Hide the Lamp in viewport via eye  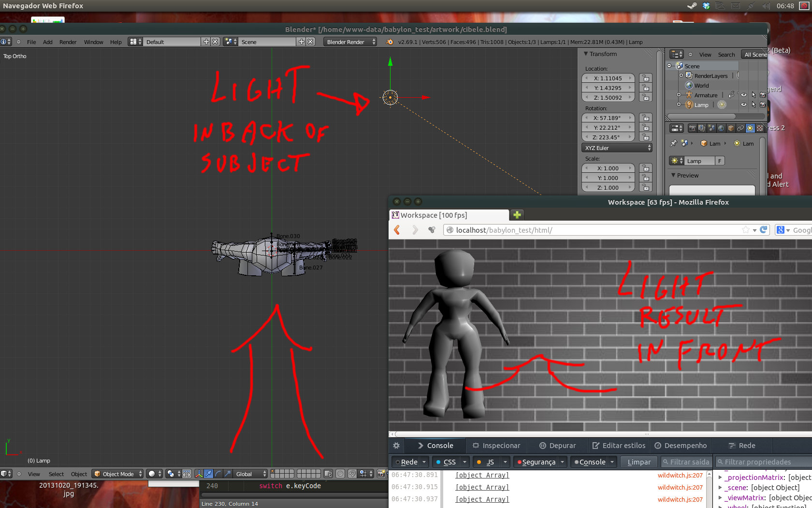(x=744, y=105)
